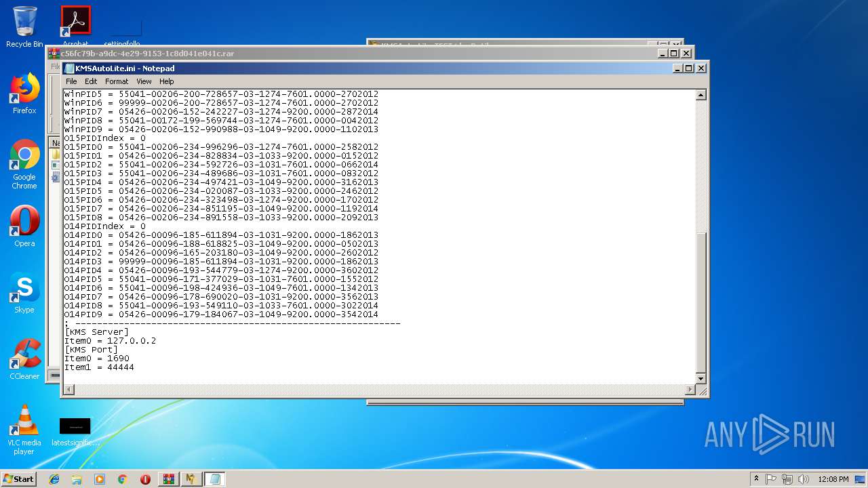
Task: Click the O15PID8 line
Action: pos(221,218)
